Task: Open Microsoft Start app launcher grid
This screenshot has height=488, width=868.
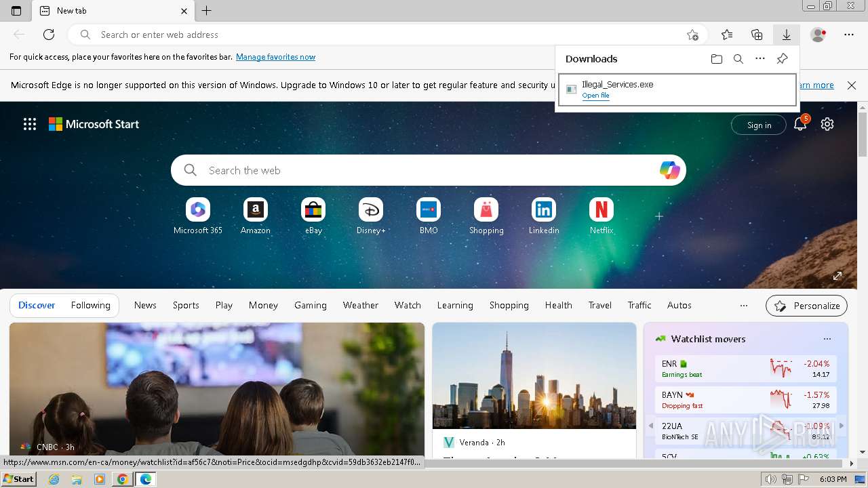Action: coord(30,124)
